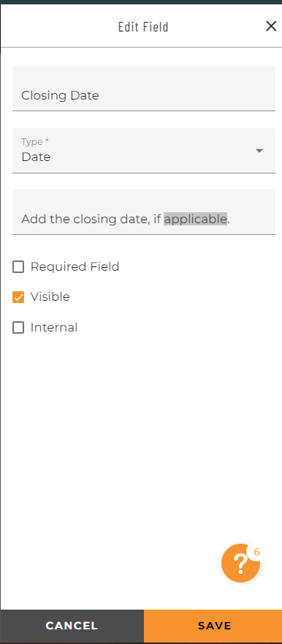Select the Date value text in Type
The height and width of the screenshot is (644, 282).
36,157
